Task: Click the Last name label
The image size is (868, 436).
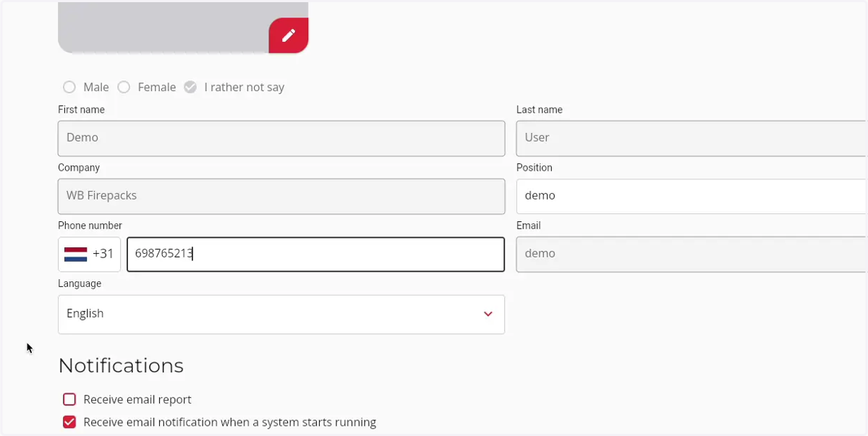Action: pos(540,110)
